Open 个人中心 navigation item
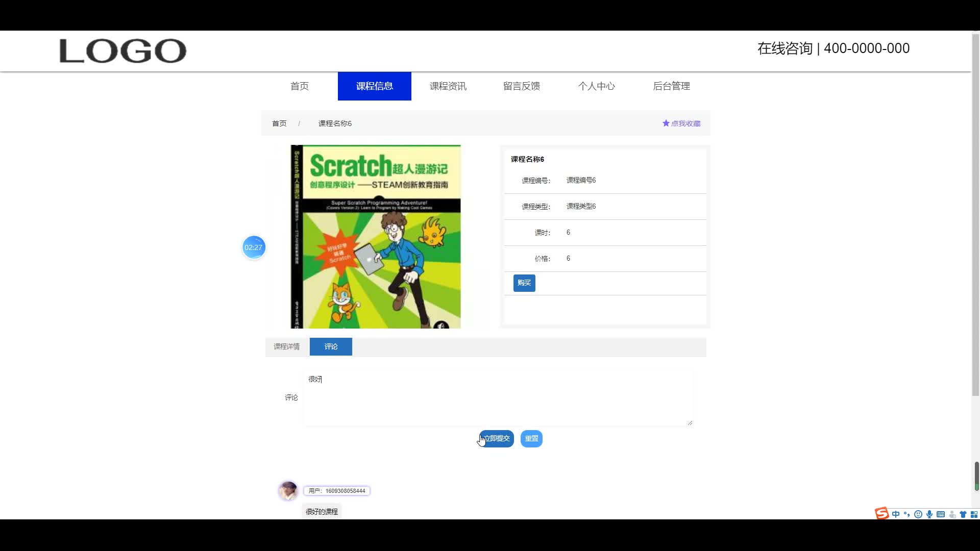The image size is (980, 551). tap(596, 86)
